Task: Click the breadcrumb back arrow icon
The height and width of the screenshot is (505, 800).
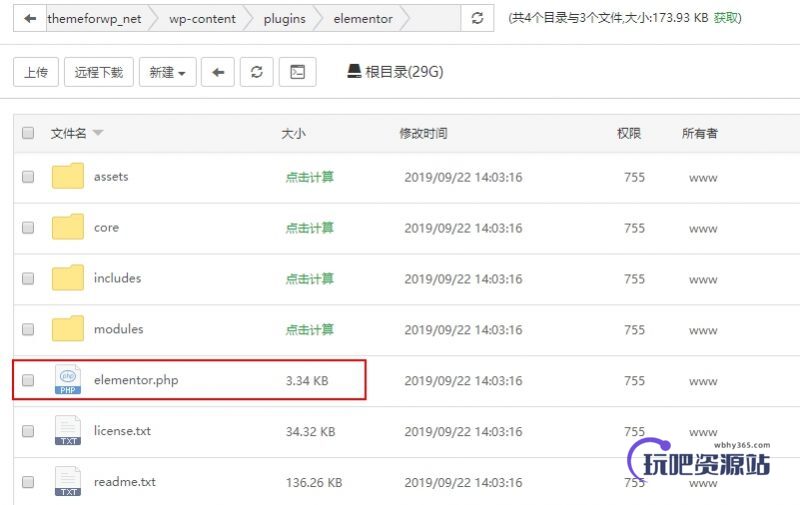Action: (x=30, y=18)
